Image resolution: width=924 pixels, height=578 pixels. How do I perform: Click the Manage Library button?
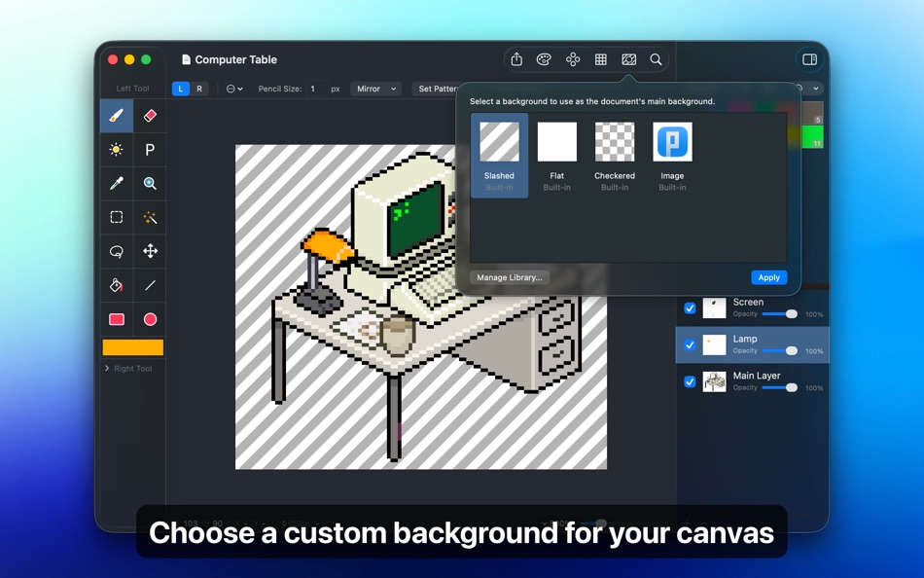point(510,277)
